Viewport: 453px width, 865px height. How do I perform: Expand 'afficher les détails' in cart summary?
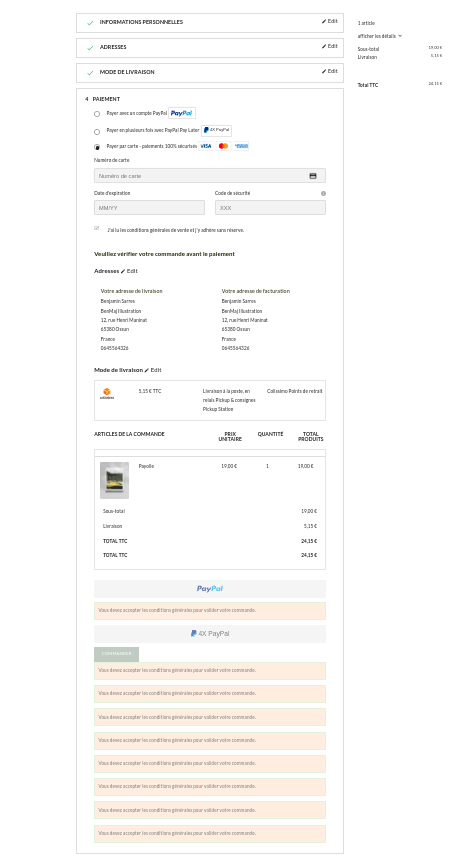tap(380, 36)
